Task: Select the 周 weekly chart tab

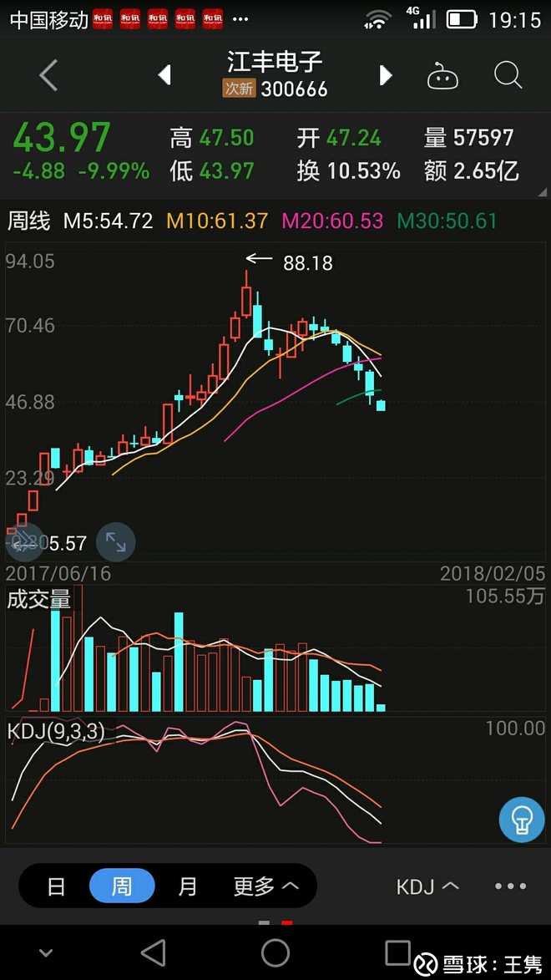Action: [x=122, y=886]
